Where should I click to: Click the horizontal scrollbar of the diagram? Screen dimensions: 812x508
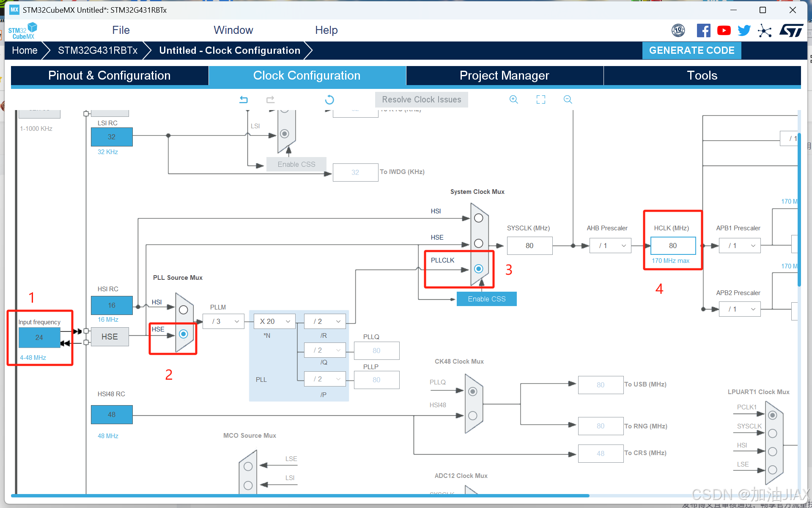(300, 496)
